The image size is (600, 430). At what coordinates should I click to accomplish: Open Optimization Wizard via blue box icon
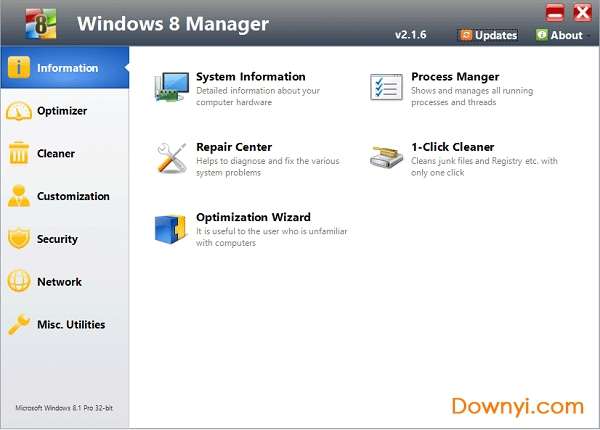(x=170, y=229)
